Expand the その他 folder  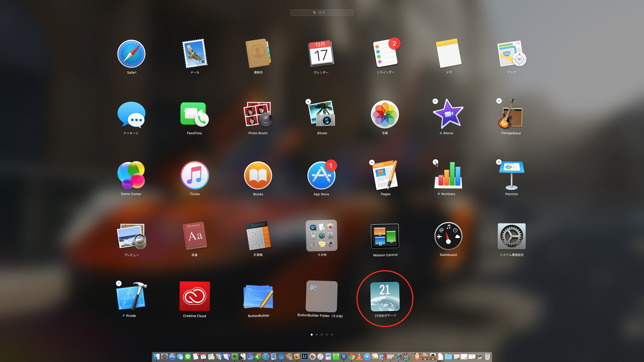click(322, 236)
